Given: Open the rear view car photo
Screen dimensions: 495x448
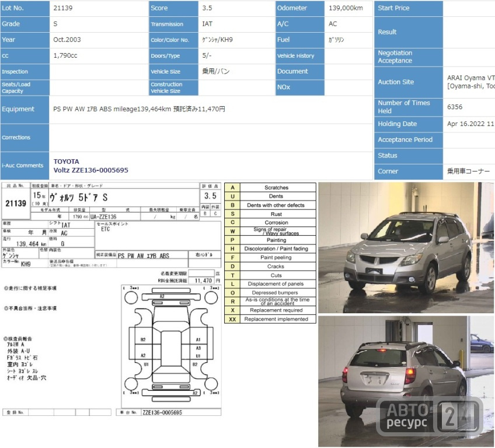Looking at the screenshot, I should [x=406, y=381].
